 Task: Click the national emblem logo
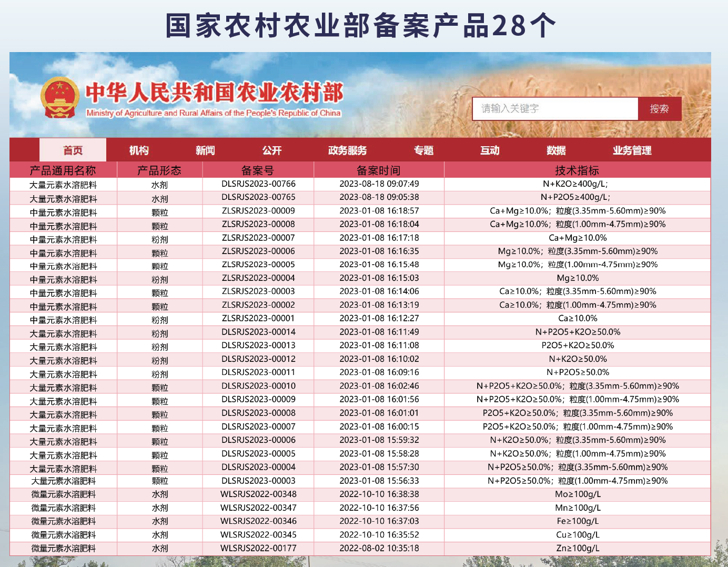tap(59, 97)
